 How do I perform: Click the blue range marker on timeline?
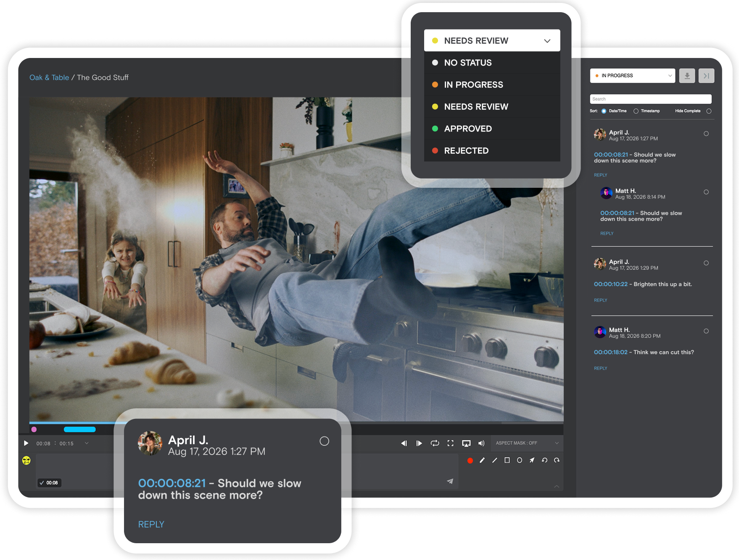[79, 429]
